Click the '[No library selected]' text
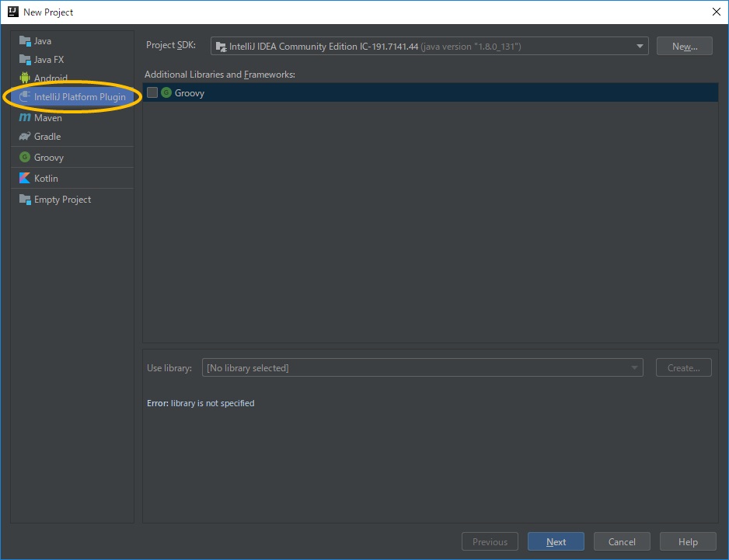Image resolution: width=729 pixels, height=560 pixels. [248, 368]
